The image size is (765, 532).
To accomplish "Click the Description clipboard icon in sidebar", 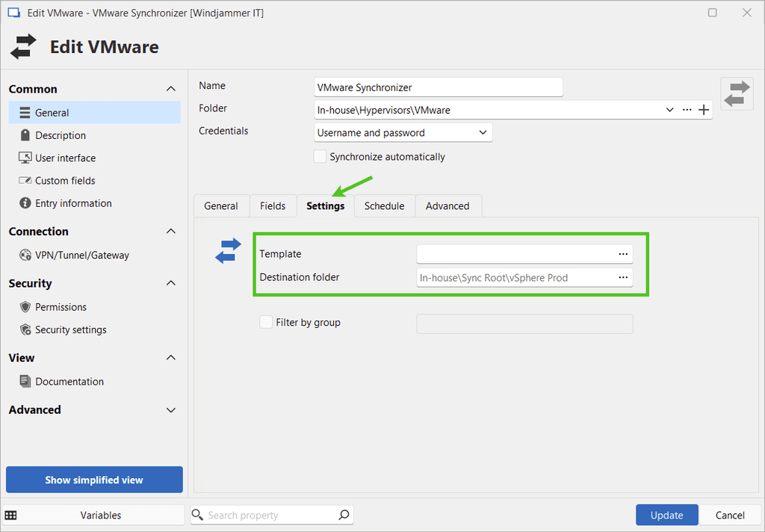I will tap(25, 135).
